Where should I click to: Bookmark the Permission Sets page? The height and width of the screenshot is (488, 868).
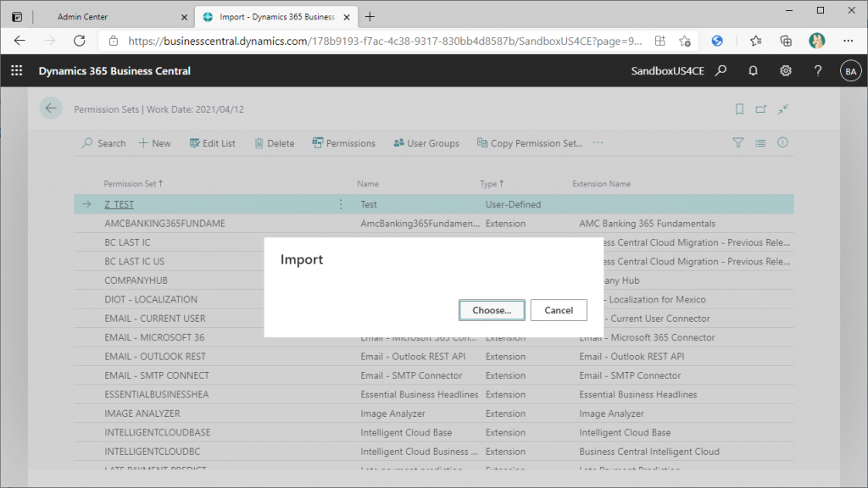point(739,109)
